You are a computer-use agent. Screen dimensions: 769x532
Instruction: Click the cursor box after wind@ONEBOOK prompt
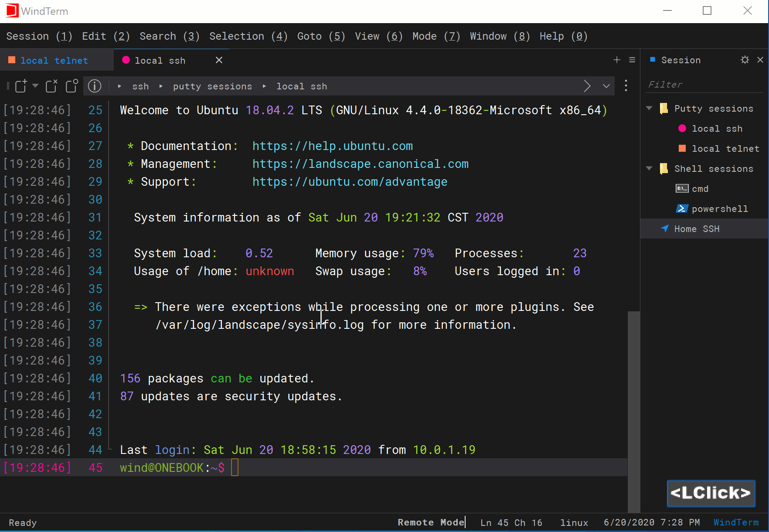pyautogui.click(x=235, y=467)
